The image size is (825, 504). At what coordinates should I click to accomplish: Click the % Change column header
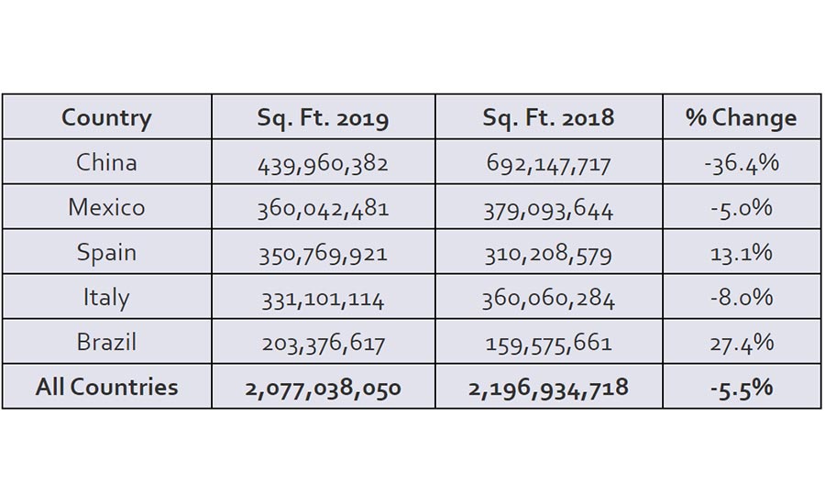741,118
